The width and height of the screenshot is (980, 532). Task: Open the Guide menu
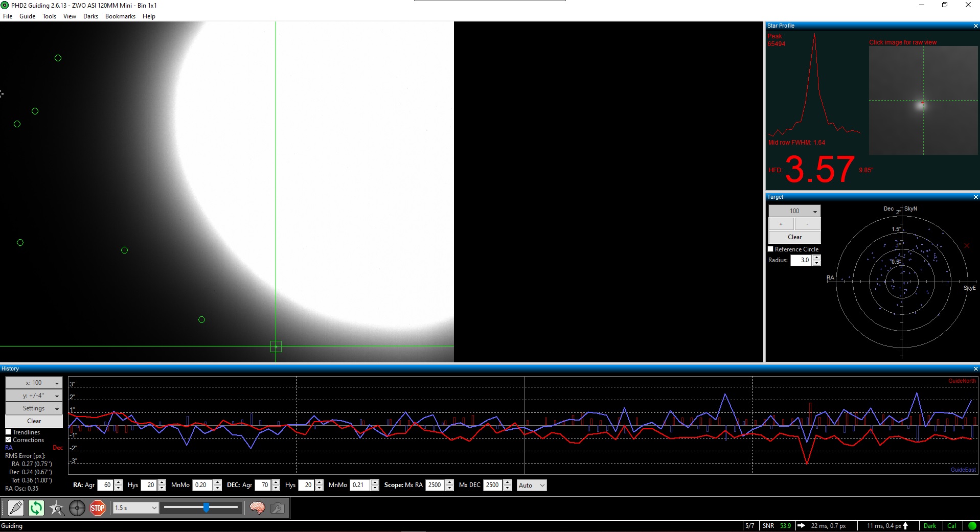(28, 16)
